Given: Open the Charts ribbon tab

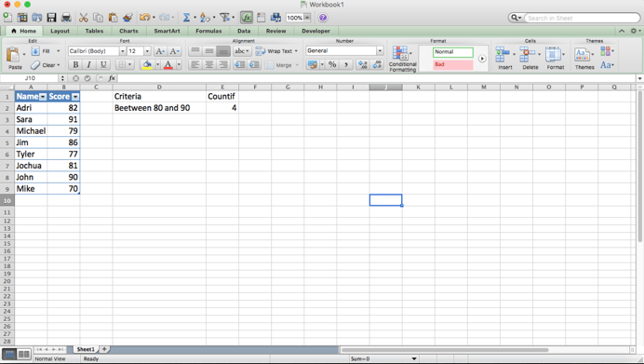Looking at the screenshot, I should click(128, 31).
